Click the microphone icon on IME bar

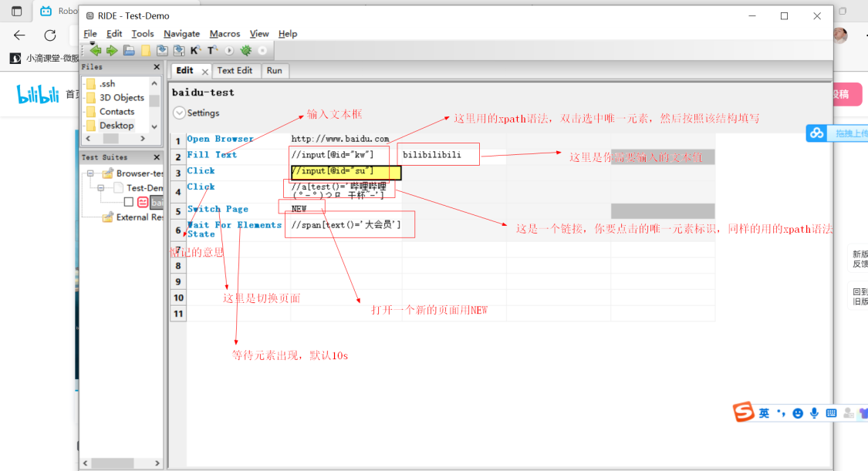[814, 413]
